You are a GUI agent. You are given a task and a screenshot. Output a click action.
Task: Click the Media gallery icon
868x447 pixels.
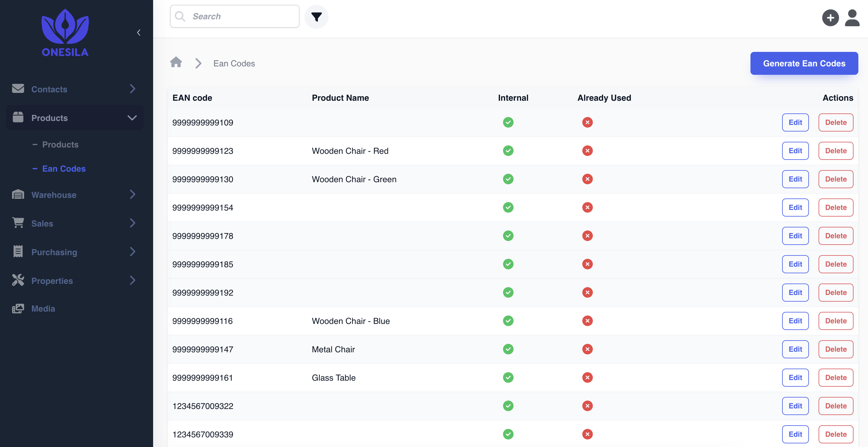[18, 309]
